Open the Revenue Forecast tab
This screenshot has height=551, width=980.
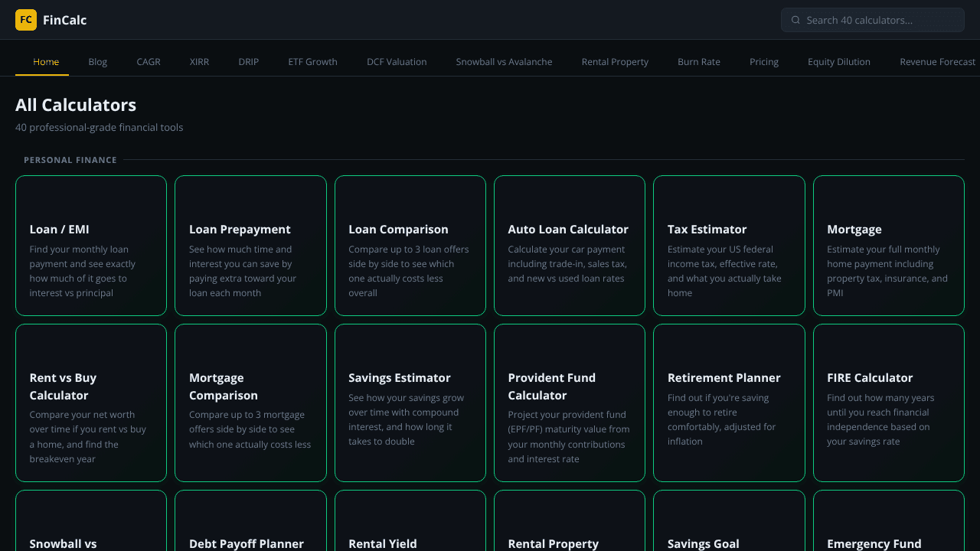pyautogui.click(x=938, y=61)
